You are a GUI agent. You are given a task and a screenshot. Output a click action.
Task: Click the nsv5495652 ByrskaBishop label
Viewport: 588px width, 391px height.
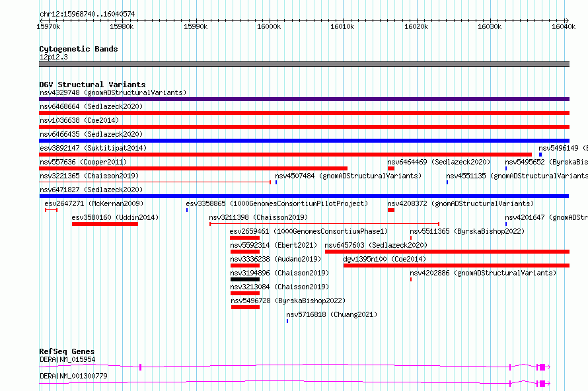546,162
